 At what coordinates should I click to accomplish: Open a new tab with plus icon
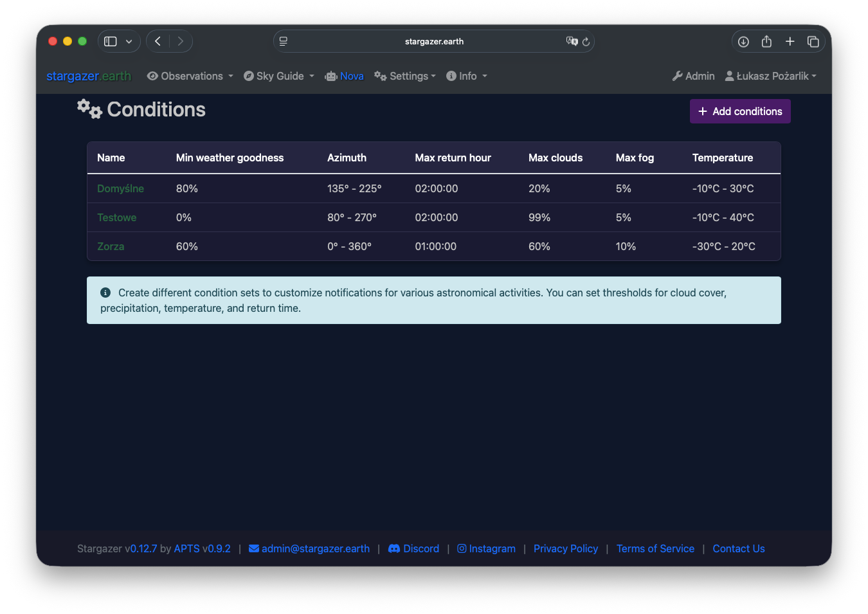coord(790,42)
